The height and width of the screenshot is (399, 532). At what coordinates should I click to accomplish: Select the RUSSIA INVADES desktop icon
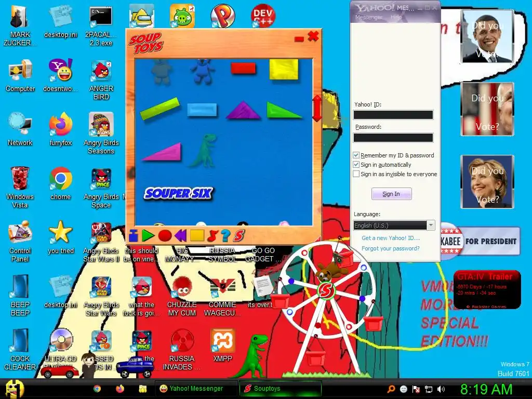click(182, 350)
